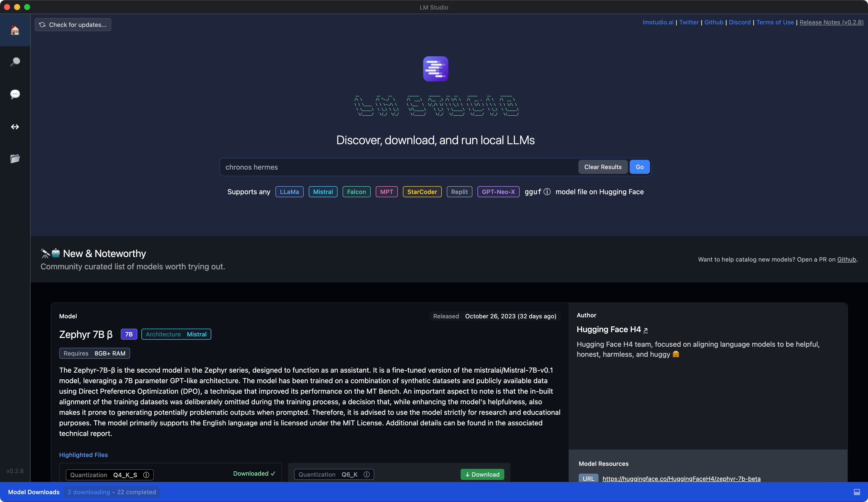Image resolution: width=868 pixels, height=502 pixels.
Task: Open the AI Chat speech bubble icon
Action: pyautogui.click(x=15, y=94)
